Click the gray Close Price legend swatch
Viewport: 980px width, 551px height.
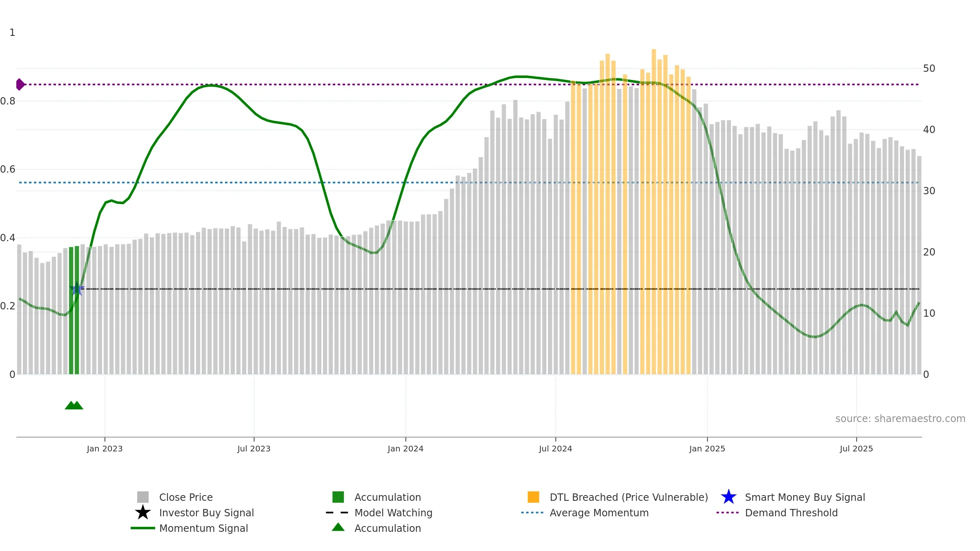[143, 497]
